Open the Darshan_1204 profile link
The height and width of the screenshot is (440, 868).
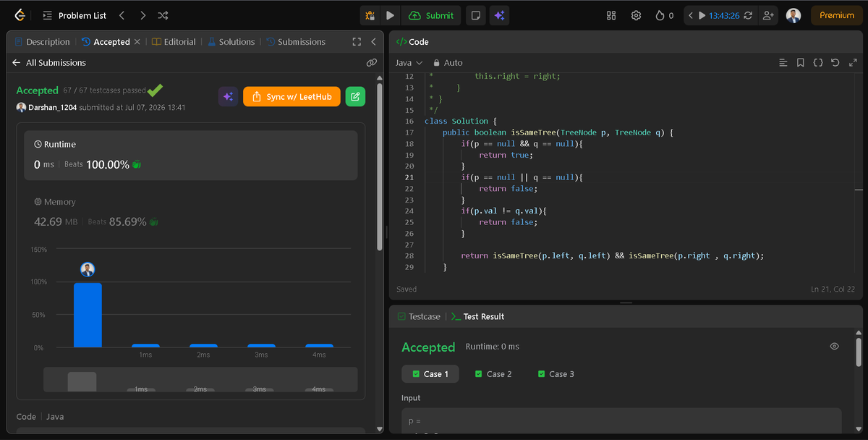[x=52, y=107]
